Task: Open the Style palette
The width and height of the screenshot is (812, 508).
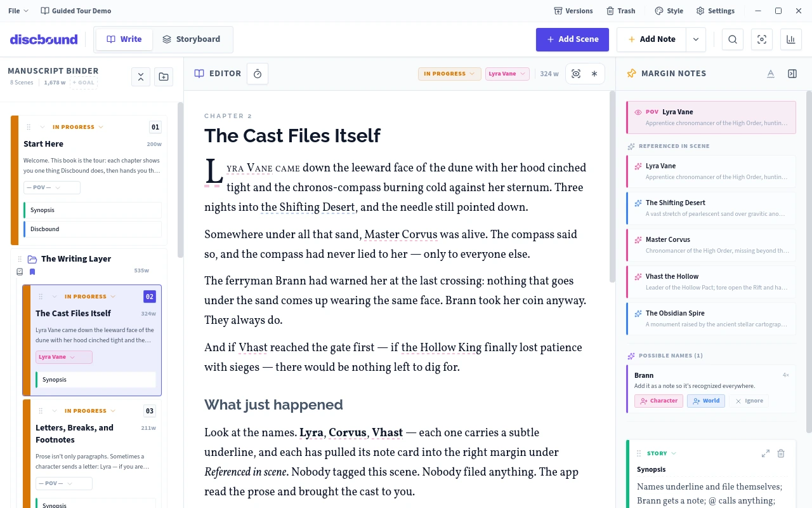Action: (x=669, y=11)
